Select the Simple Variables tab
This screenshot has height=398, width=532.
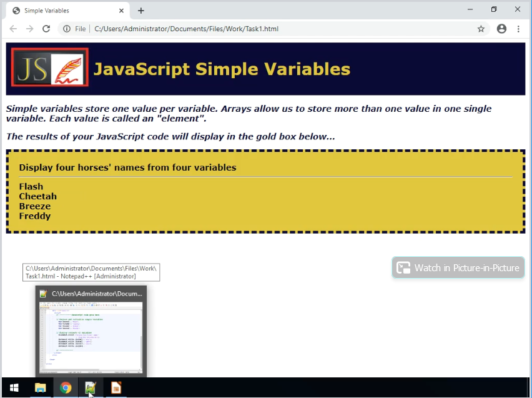tap(68, 11)
